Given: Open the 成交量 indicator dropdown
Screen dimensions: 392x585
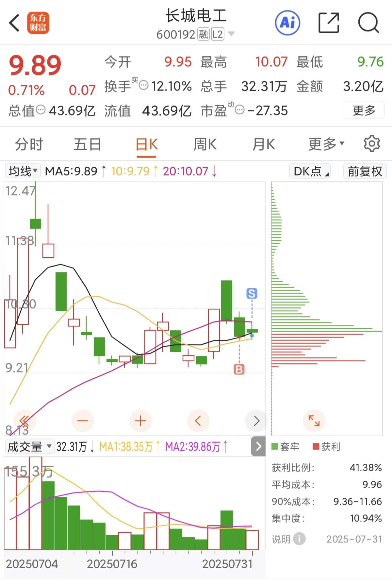Looking at the screenshot, I should [x=30, y=446].
